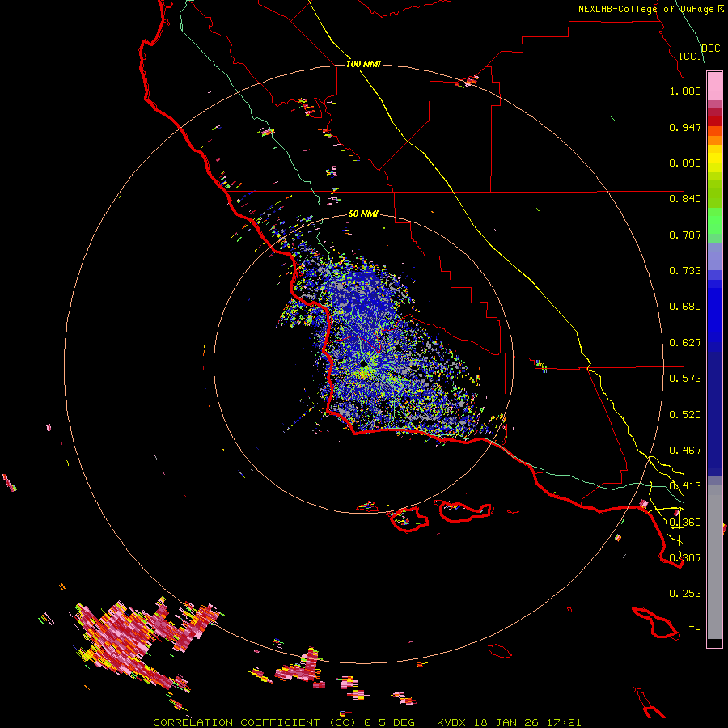This screenshot has height=728, width=728.
Task: Pick the light pink color bar segment
Action: point(714,86)
